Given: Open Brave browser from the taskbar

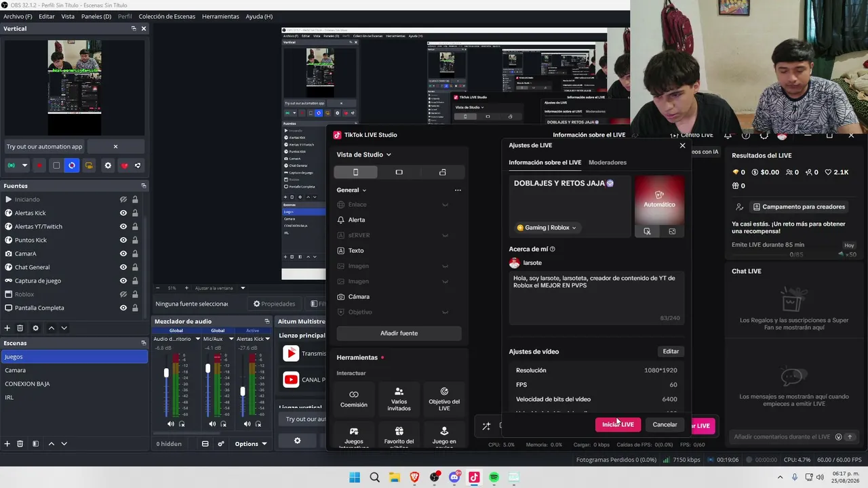Looking at the screenshot, I should coord(414,478).
